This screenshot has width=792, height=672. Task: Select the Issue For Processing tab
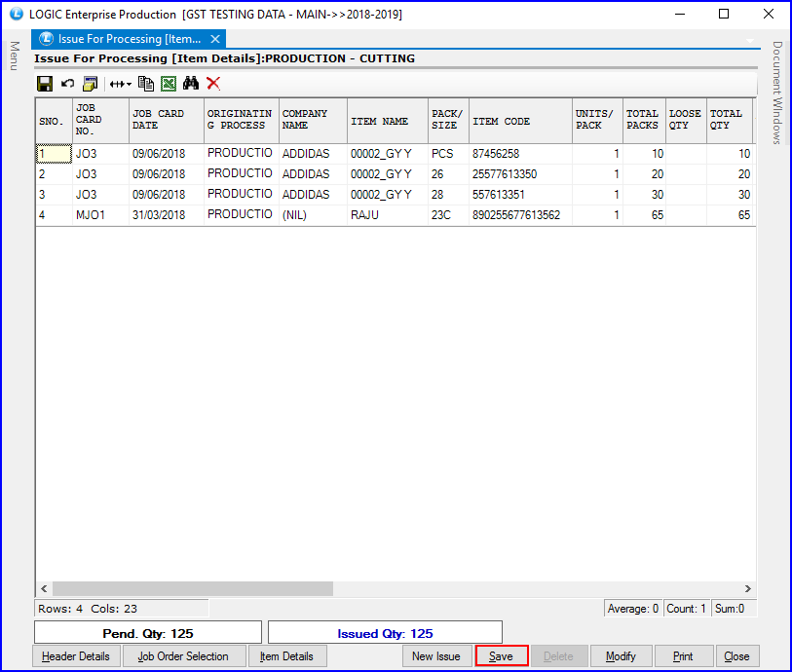pyautogui.click(x=129, y=39)
